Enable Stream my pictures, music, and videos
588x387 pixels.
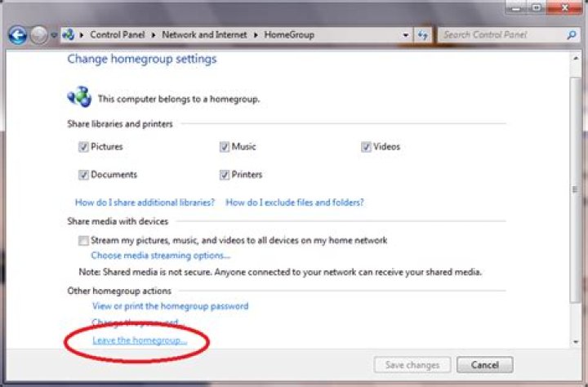83,240
